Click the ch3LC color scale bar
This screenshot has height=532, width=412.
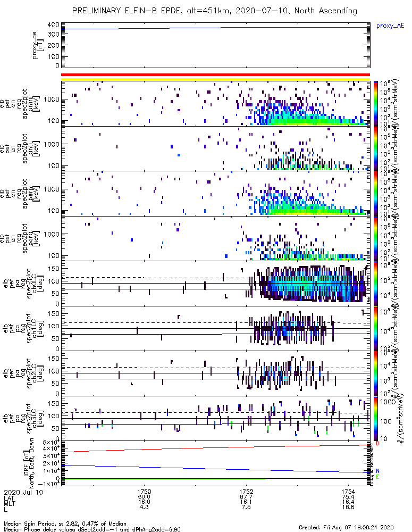pos(375,418)
